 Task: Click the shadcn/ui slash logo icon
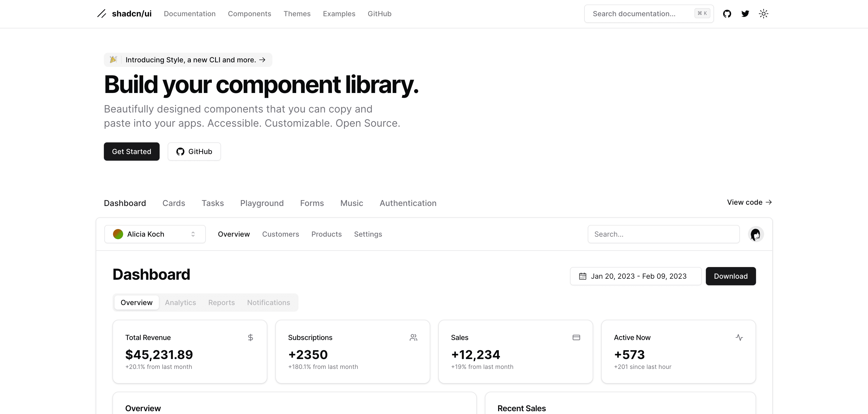coord(102,14)
